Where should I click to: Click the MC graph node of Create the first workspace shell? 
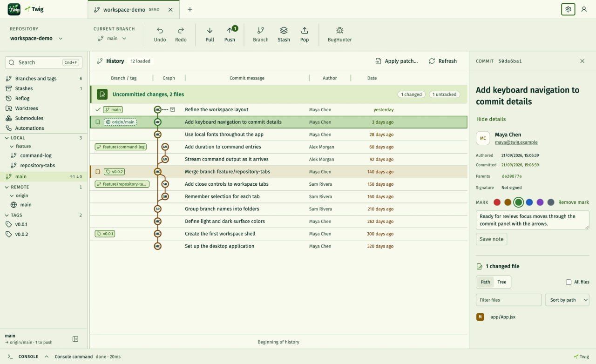[x=157, y=234]
